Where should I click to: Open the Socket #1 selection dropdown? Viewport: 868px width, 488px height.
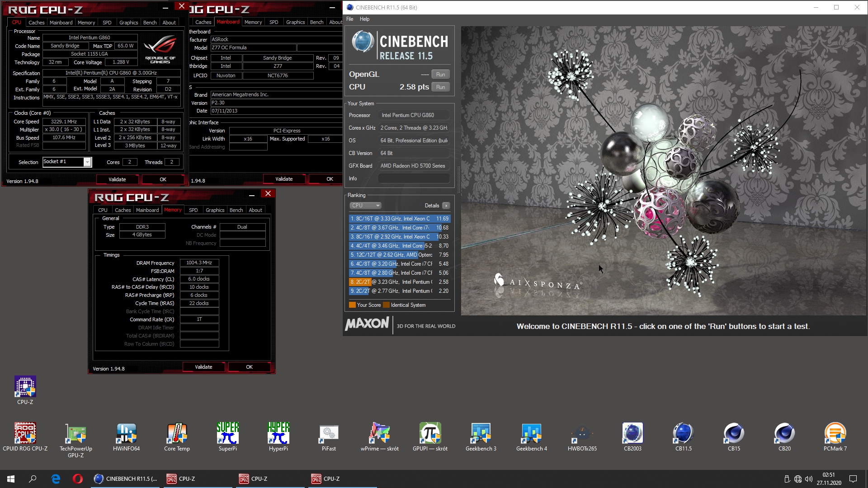click(67, 162)
